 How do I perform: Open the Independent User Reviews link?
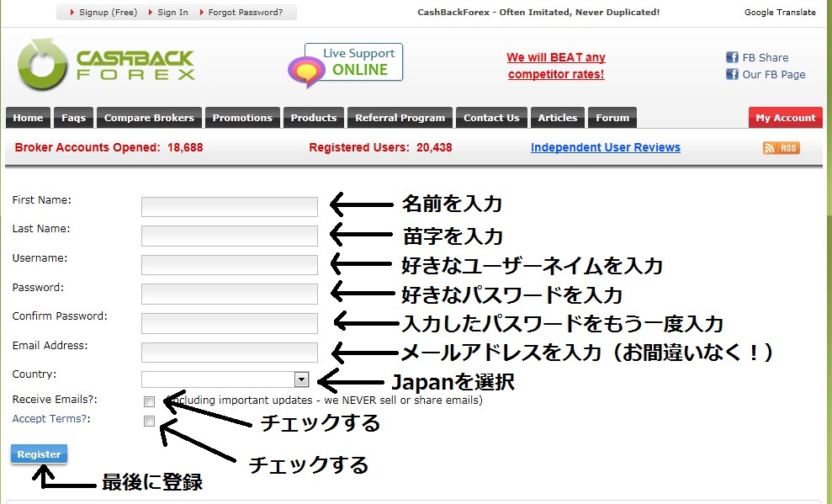606,147
